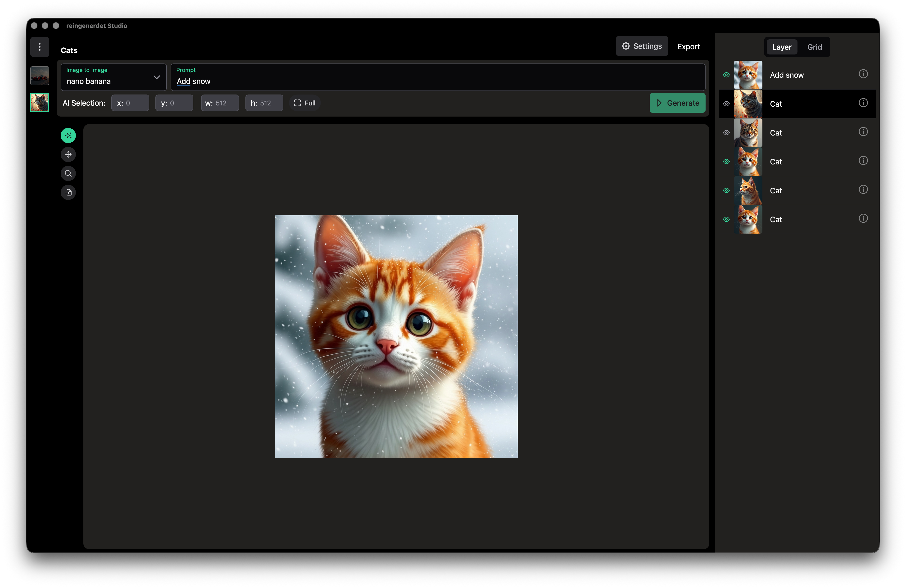Open info for the selected Cat layer
The height and width of the screenshot is (588, 906).
(863, 103)
